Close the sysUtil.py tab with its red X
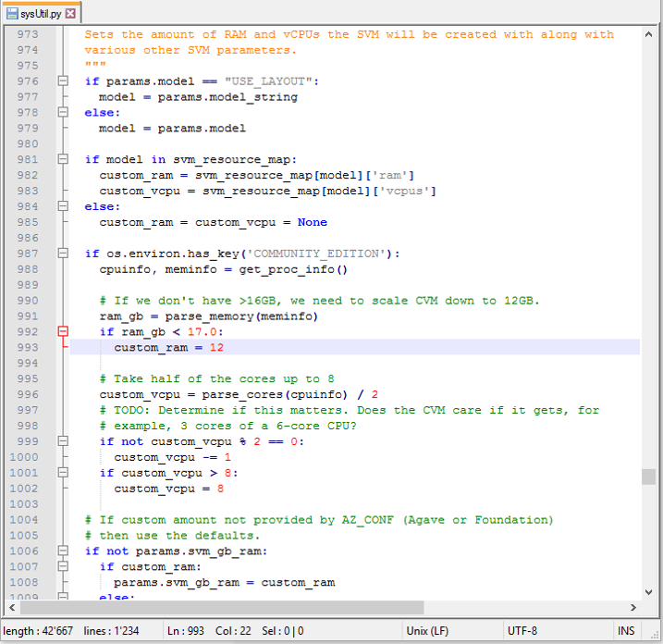The image size is (663, 644). pyautogui.click(x=71, y=14)
